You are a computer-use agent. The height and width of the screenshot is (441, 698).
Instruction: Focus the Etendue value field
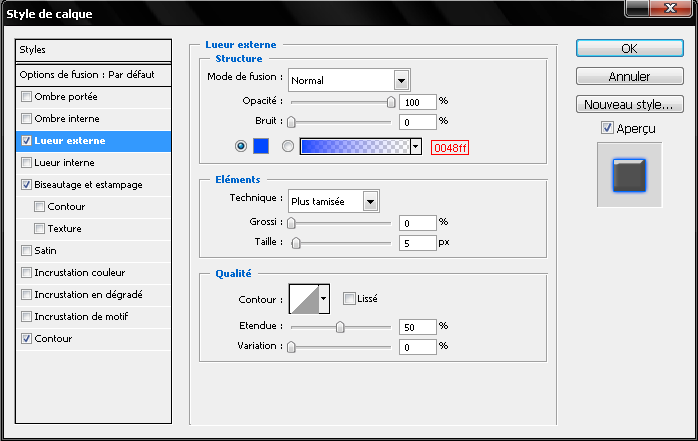418,327
